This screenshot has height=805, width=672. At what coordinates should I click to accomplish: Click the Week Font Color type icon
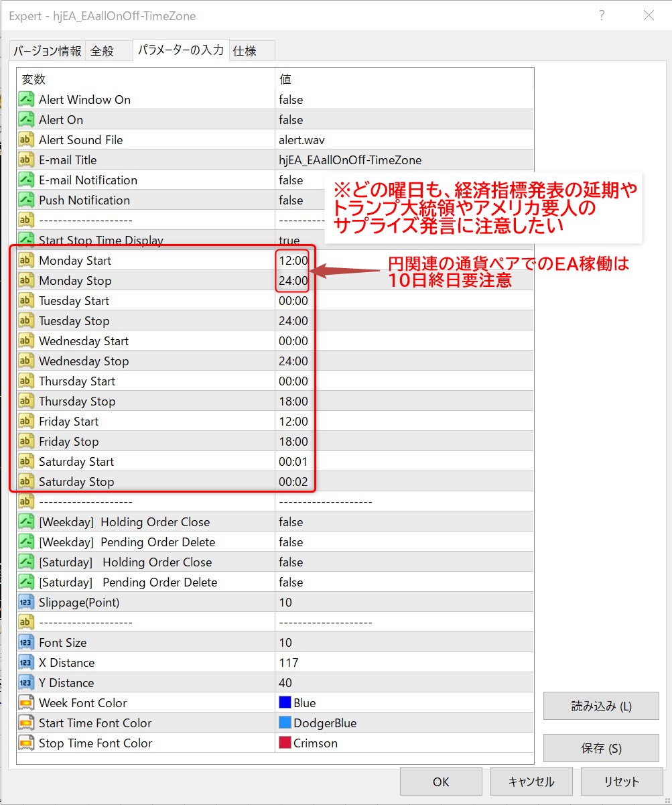[26, 703]
